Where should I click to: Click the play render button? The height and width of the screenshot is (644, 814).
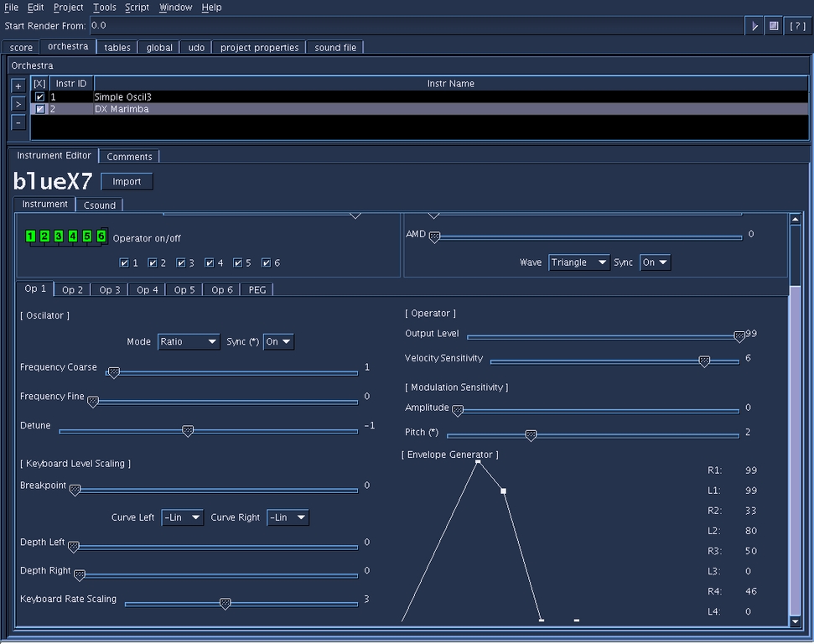pos(754,26)
